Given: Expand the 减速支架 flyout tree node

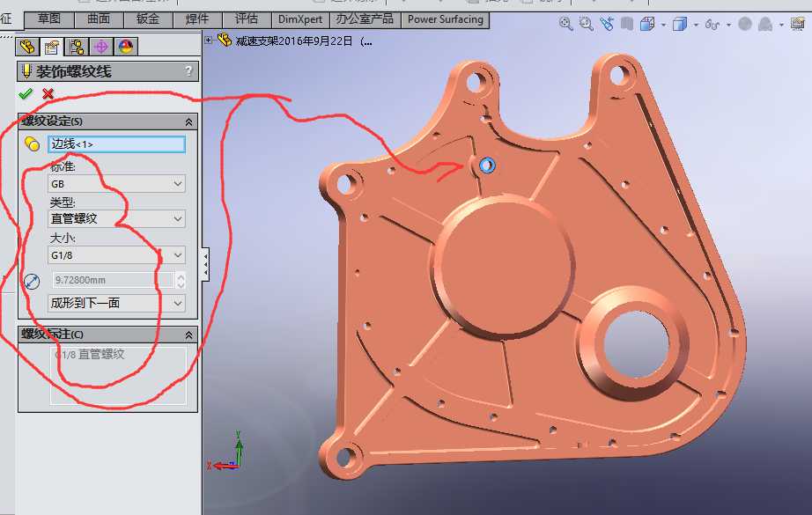Looking at the screenshot, I should pos(208,40).
